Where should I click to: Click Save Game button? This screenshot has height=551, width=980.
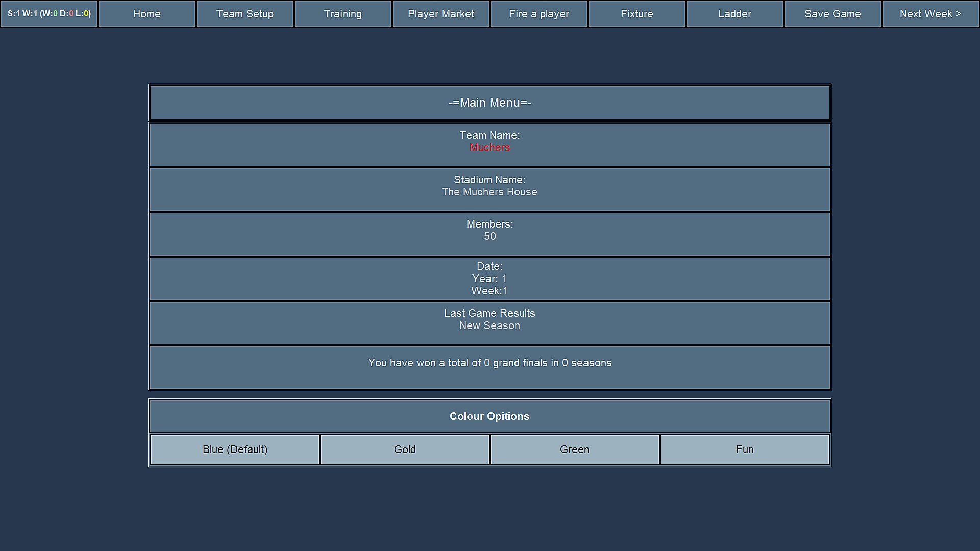click(832, 14)
